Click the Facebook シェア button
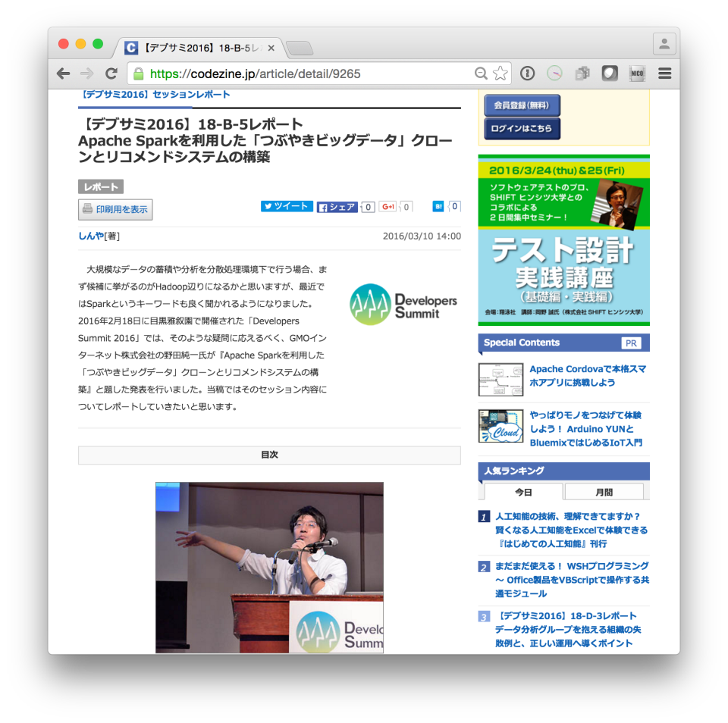 [336, 206]
